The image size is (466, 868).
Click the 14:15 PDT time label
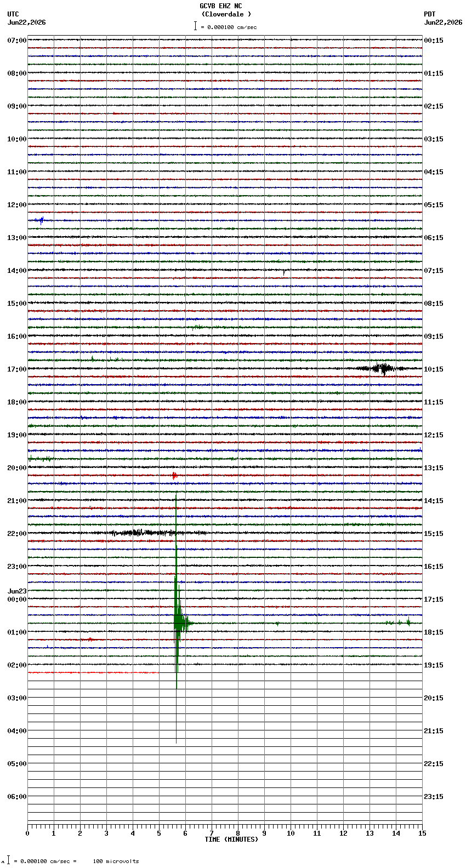pyautogui.click(x=434, y=501)
